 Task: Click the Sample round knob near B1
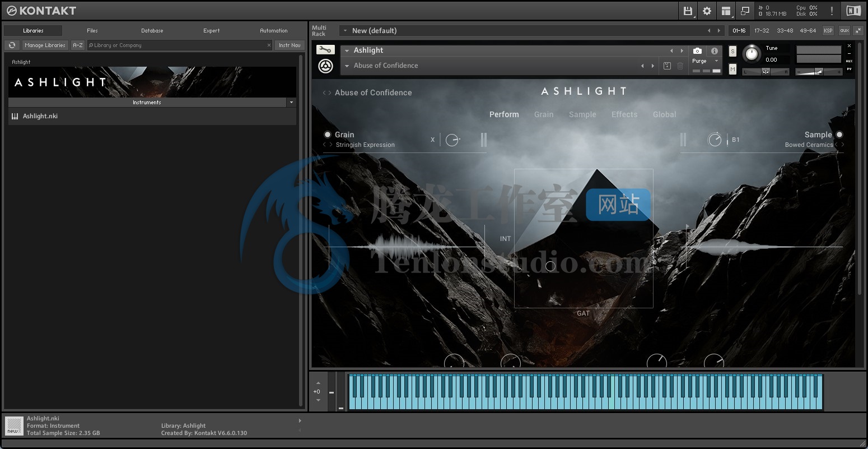[715, 140]
